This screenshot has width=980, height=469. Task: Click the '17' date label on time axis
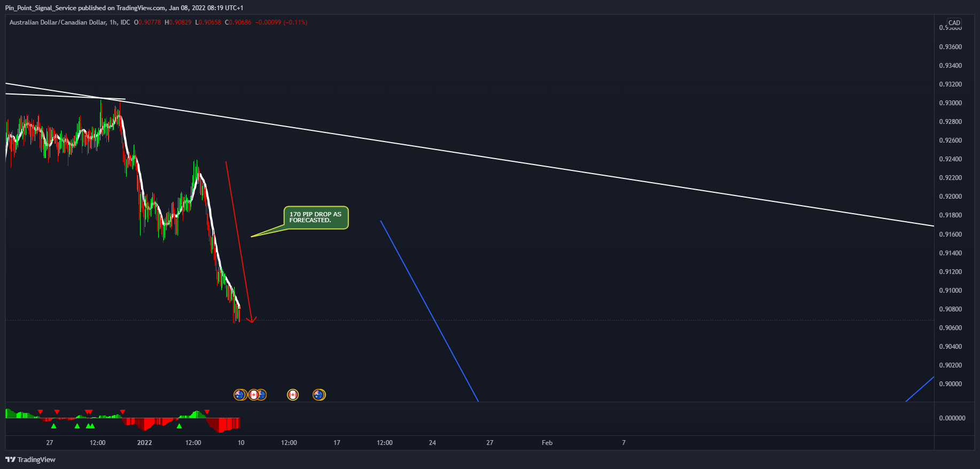pyautogui.click(x=337, y=443)
